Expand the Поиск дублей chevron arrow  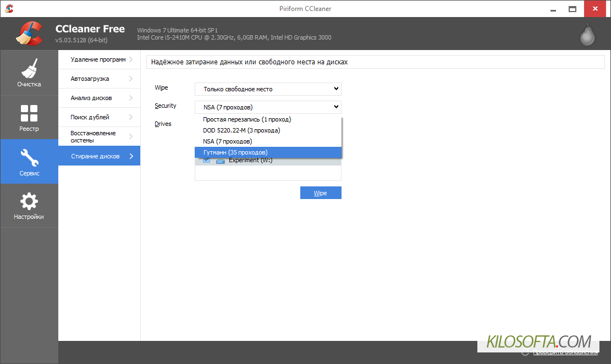tap(131, 117)
